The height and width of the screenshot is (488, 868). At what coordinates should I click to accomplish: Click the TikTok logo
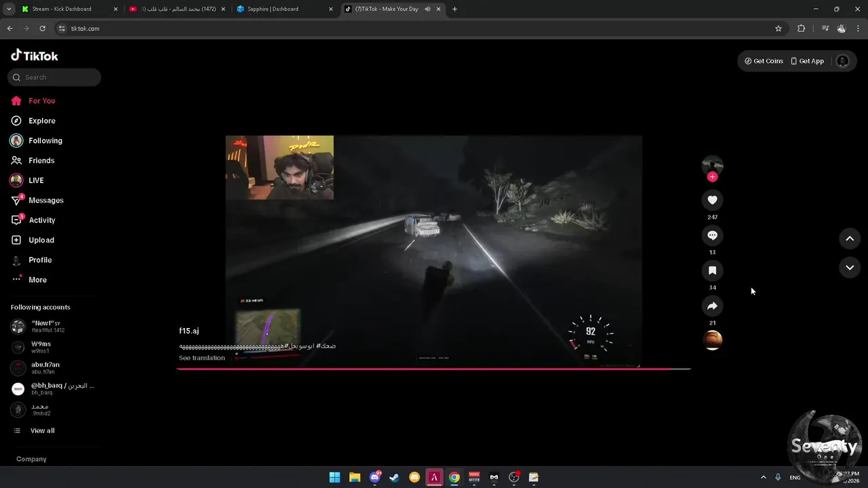(35, 56)
